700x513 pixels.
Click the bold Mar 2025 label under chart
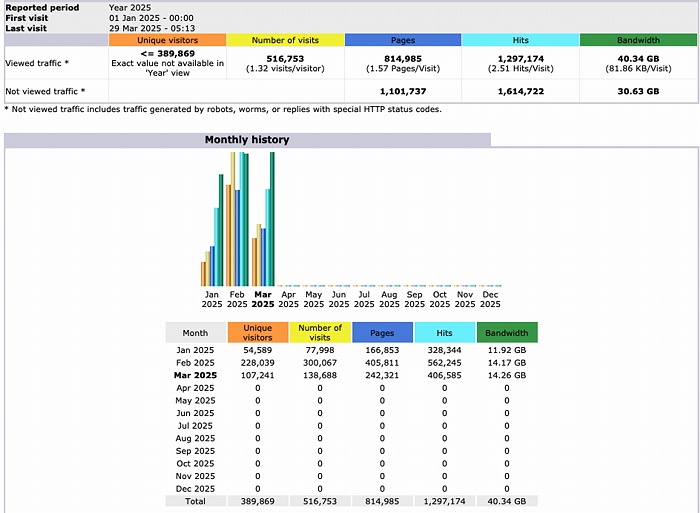point(263,300)
